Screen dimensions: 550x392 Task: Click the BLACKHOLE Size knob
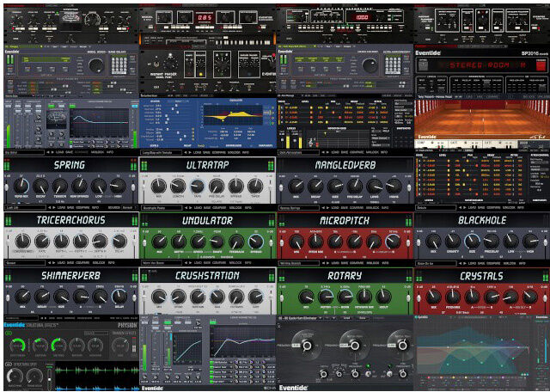coord(472,242)
